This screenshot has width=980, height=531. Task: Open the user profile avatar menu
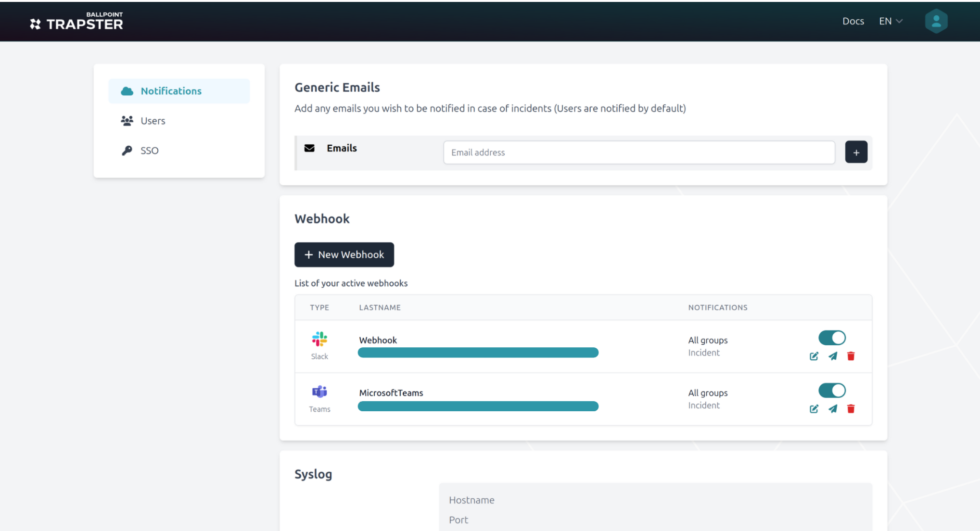pos(936,21)
